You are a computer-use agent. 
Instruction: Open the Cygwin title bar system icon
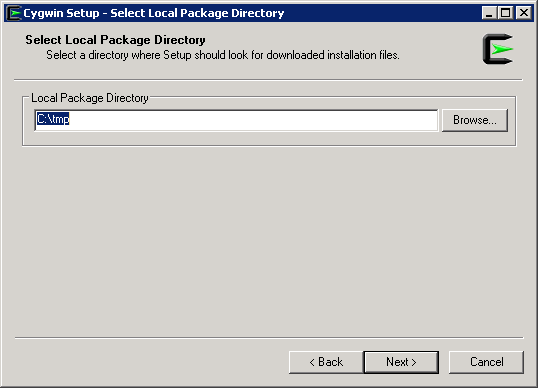click(x=14, y=13)
